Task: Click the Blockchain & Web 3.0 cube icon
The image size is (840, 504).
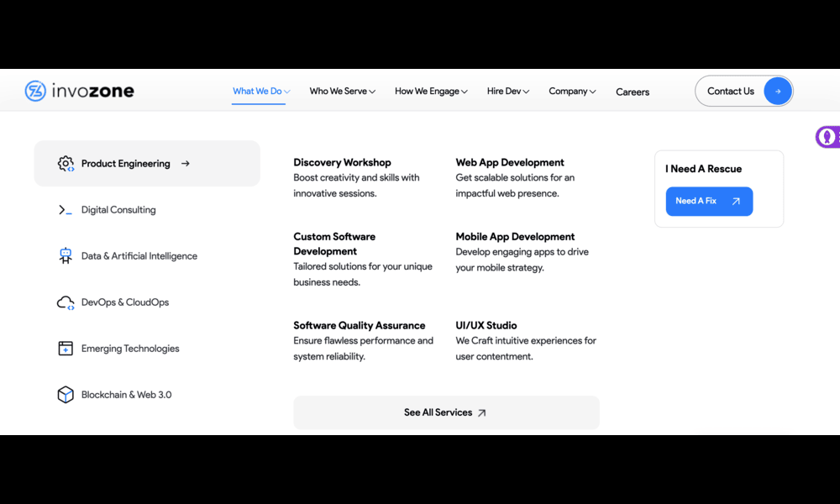Action: (x=66, y=395)
